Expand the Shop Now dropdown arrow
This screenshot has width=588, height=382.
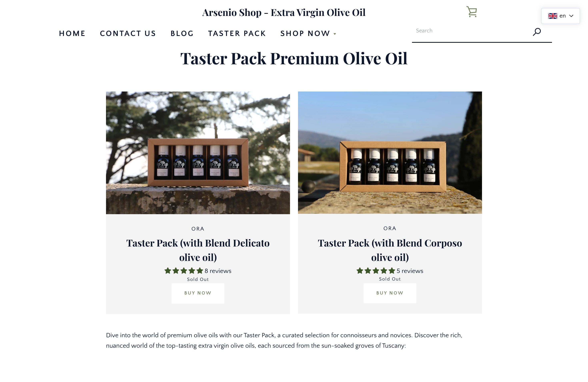pos(335,34)
